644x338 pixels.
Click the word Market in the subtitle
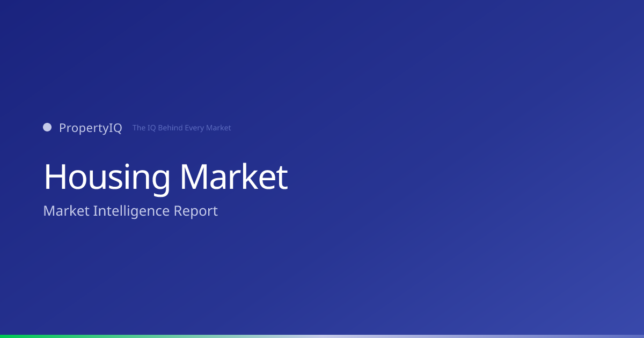click(66, 211)
